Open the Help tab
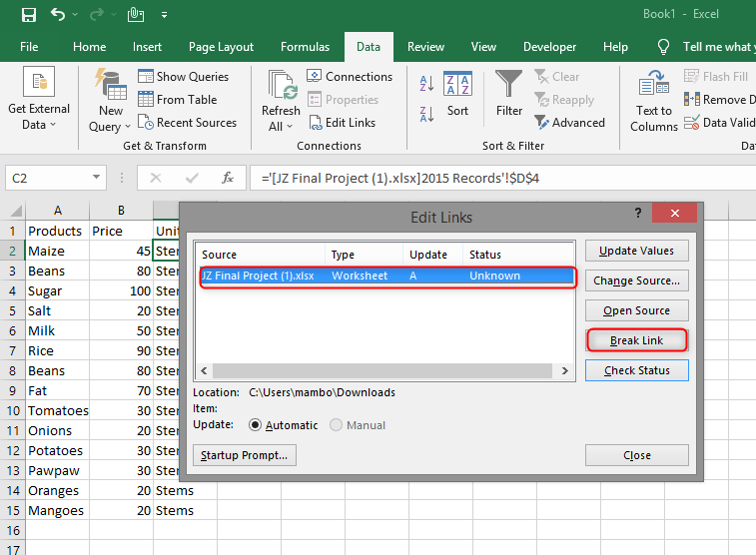756x555 pixels. coord(615,47)
